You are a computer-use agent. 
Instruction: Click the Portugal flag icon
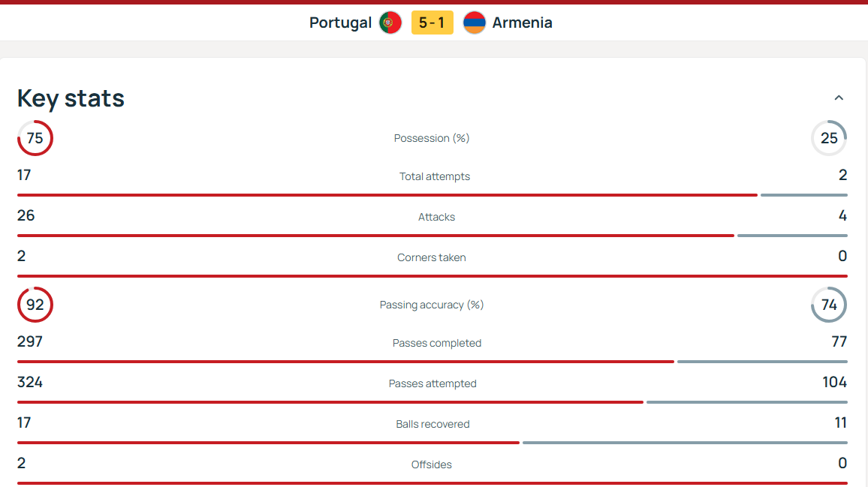(390, 23)
